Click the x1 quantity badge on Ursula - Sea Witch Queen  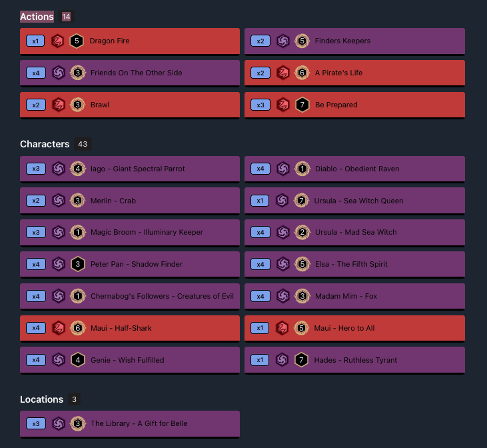point(260,201)
